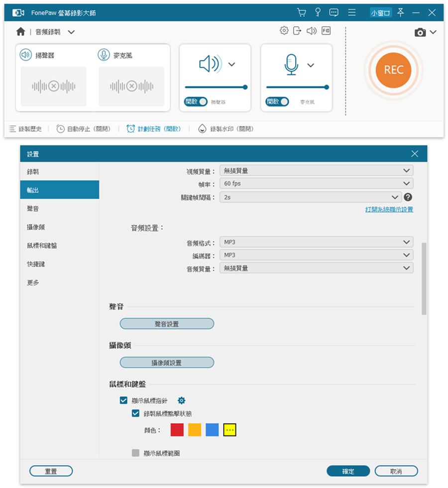
Task: Click the system sound volume slider
Action: coord(216,87)
